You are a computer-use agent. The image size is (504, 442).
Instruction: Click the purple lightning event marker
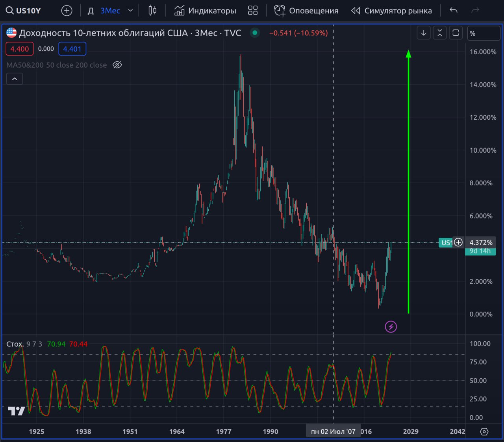(x=391, y=327)
